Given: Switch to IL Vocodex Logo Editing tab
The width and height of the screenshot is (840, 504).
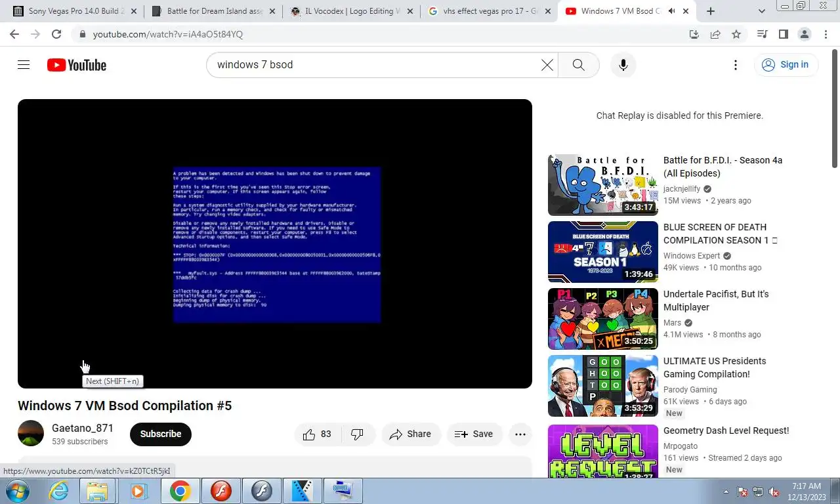Looking at the screenshot, I should click(x=352, y=11).
